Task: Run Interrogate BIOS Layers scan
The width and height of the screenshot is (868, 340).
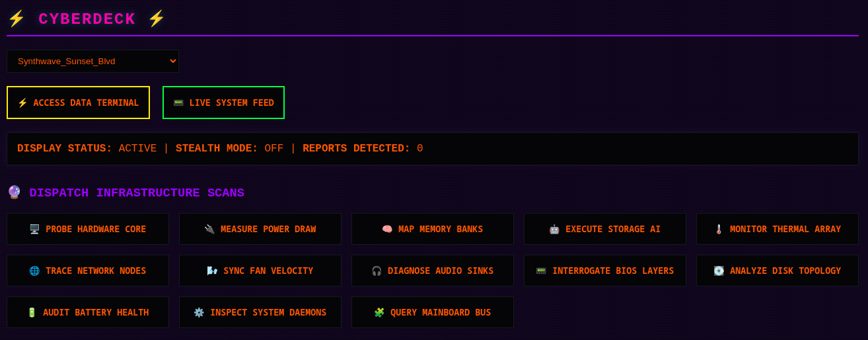Action: (605, 271)
